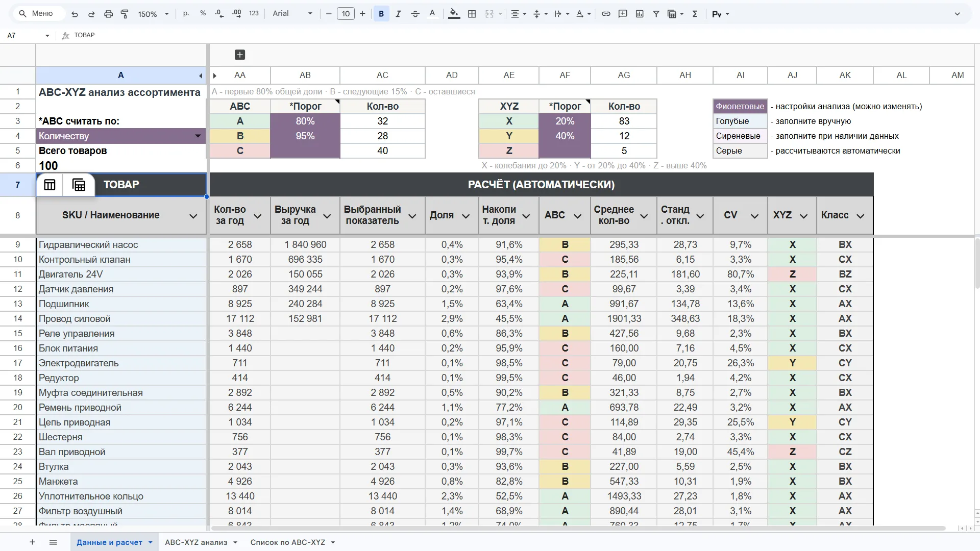Screen dimensions: 980x551
Task: Open the Количеству dropdown in cell A4
Action: pos(198,136)
